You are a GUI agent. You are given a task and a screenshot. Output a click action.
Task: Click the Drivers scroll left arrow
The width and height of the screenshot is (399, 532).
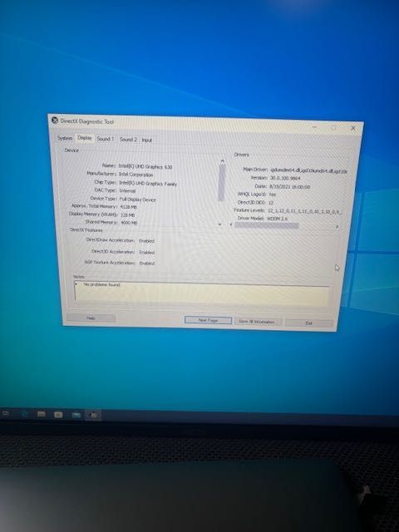[231, 224]
